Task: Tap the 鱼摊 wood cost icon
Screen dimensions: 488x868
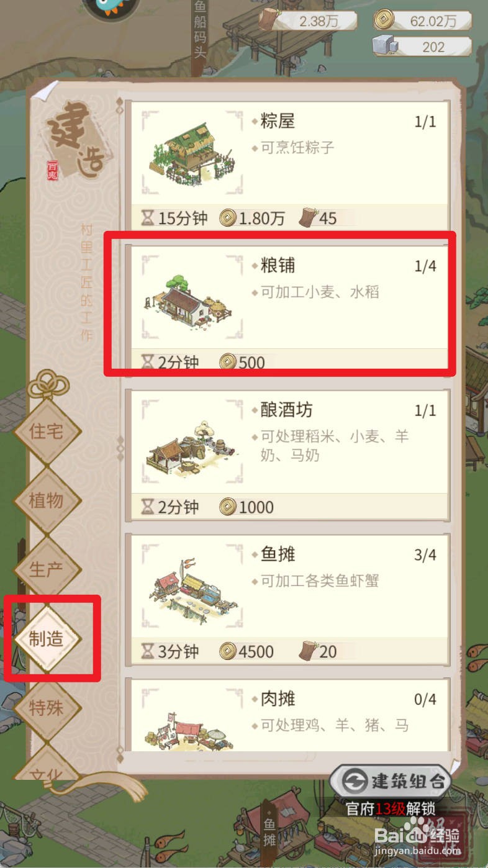Action: [x=308, y=651]
